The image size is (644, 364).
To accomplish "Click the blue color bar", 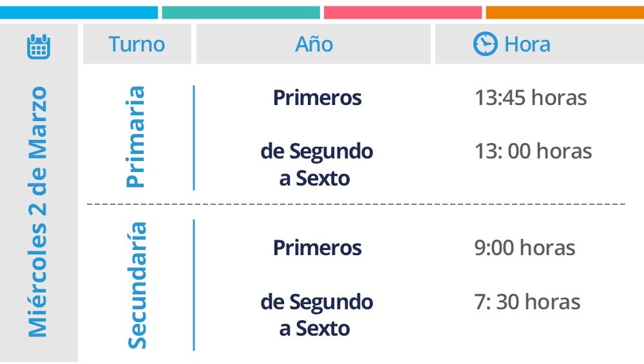I will [x=79, y=12].
